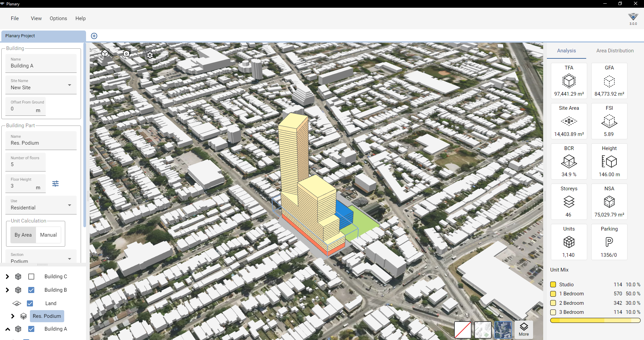Click the Height icon

point(609,161)
